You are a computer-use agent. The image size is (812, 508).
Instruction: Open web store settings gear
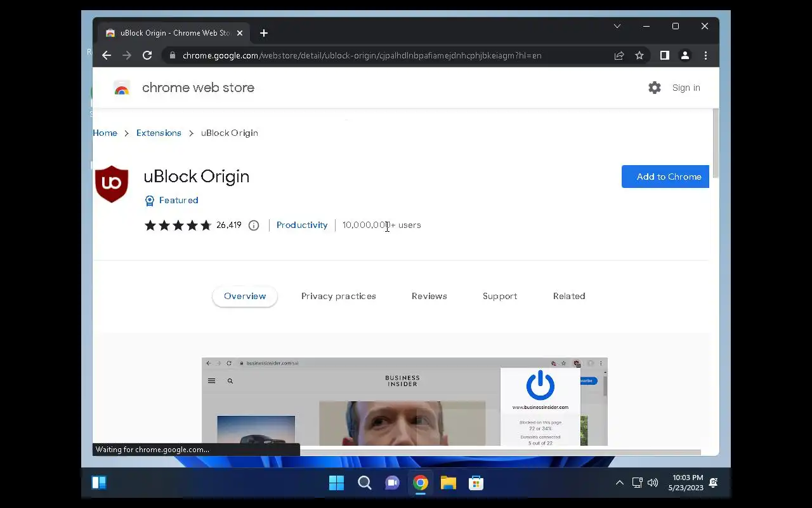[x=655, y=88]
